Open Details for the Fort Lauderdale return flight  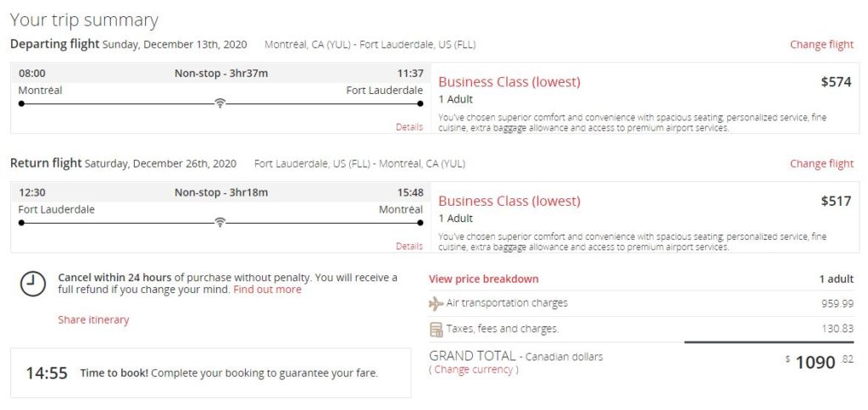tap(409, 247)
